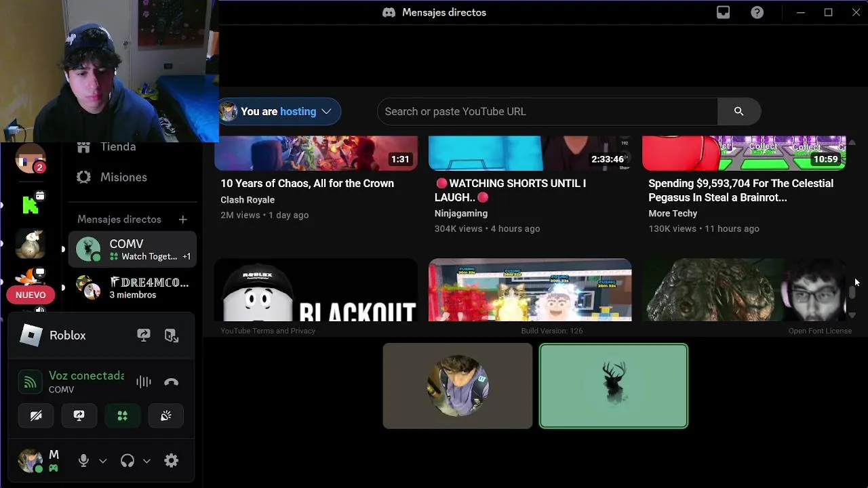The width and height of the screenshot is (868, 488).
Task: Expand the 'You are hosting' dropdown
Action: click(279, 111)
